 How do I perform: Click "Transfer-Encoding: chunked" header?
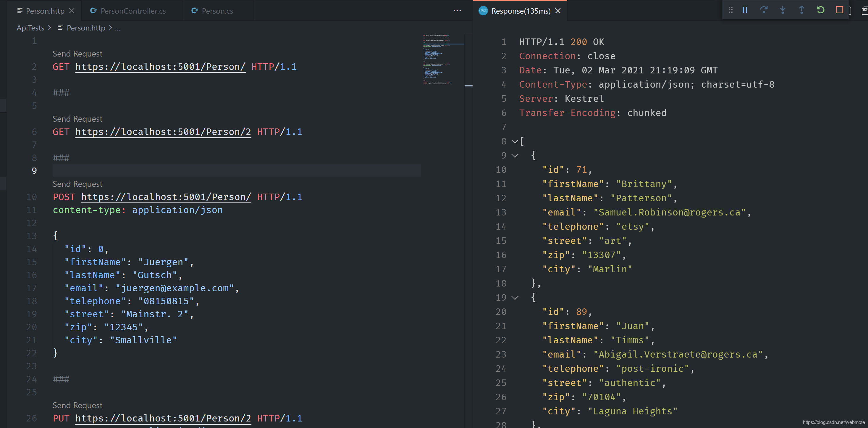tap(593, 113)
